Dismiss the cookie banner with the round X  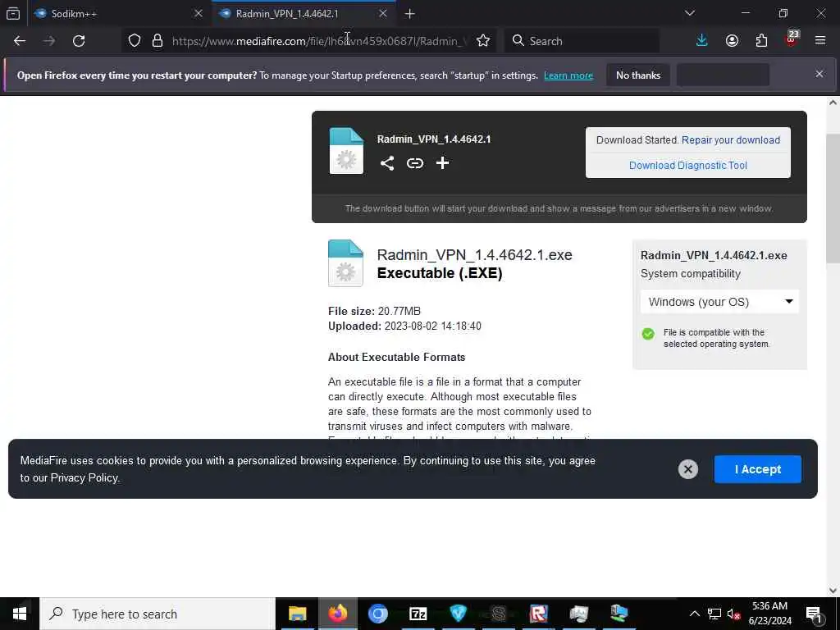(688, 469)
